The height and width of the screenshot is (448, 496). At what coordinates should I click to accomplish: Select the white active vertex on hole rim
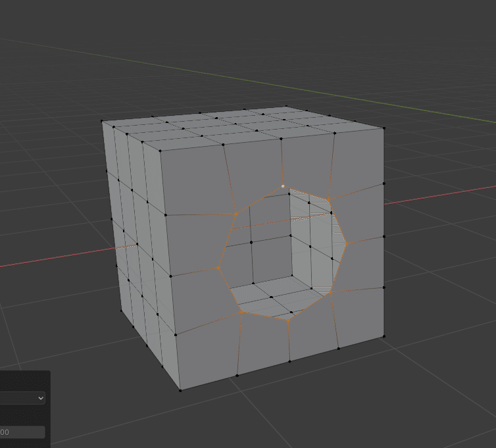point(283,186)
